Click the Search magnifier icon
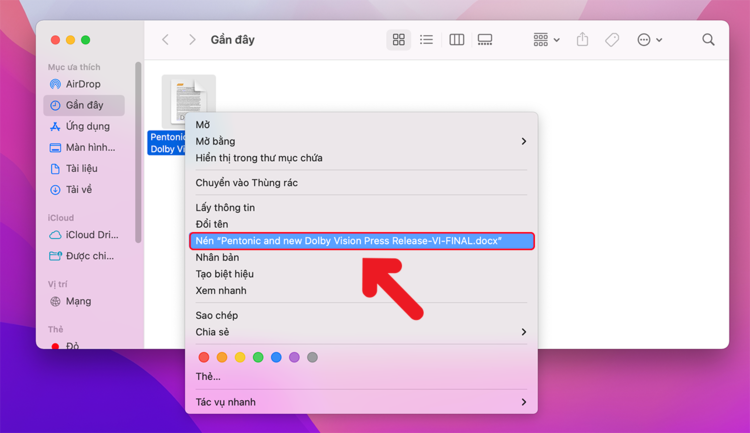 coord(708,40)
